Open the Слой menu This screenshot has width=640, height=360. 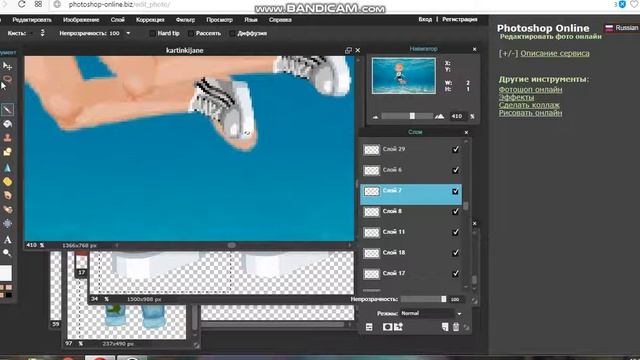(118, 20)
